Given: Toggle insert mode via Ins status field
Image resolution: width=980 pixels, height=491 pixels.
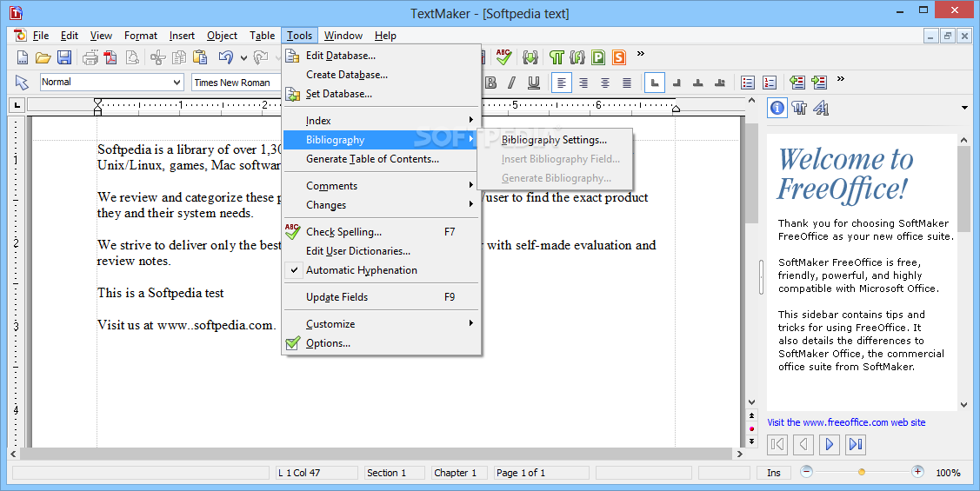Looking at the screenshot, I should click(774, 473).
